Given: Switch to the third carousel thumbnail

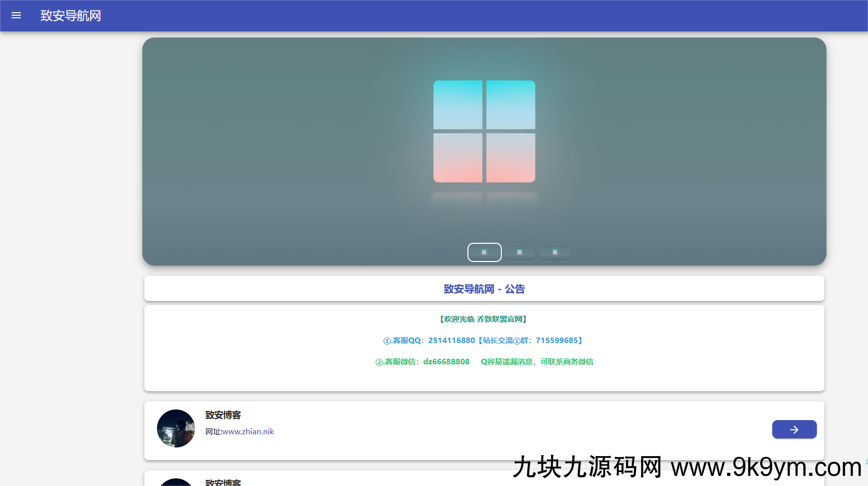Looking at the screenshot, I should pos(555,252).
